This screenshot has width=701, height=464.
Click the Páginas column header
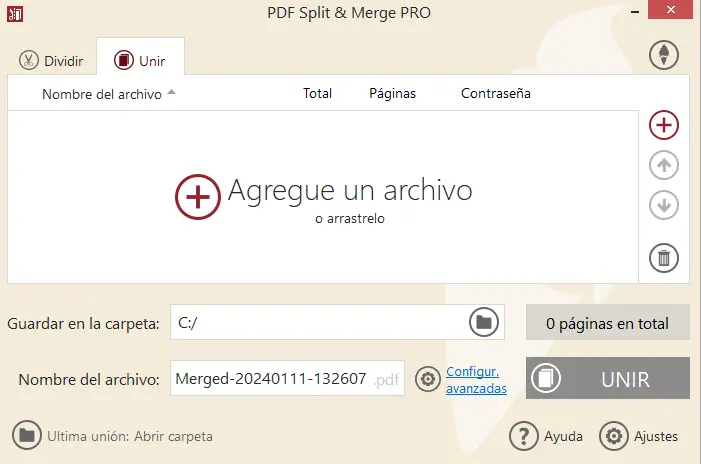coord(392,93)
